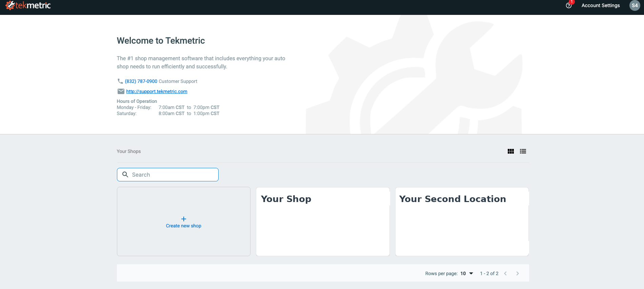The image size is (644, 289).
Task: Call the (832) 787-0900 support number
Action: pyautogui.click(x=141, y=81)
